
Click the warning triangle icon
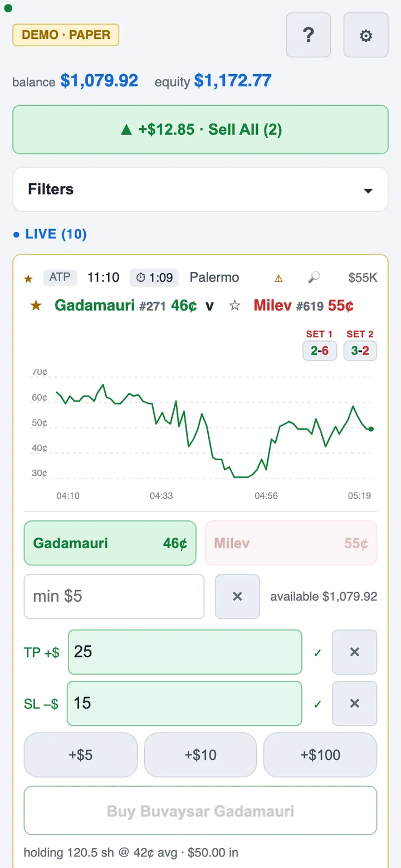(x=279, y=278)
